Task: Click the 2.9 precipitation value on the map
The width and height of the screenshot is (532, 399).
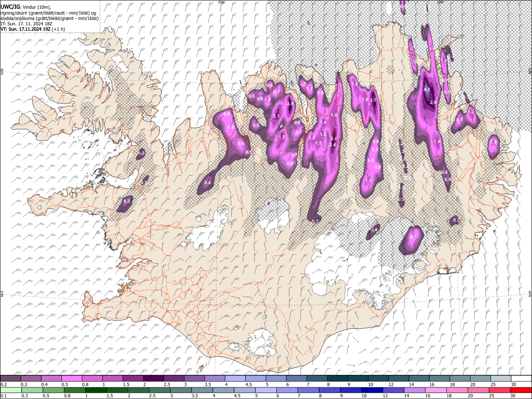Action: (433, 102)
